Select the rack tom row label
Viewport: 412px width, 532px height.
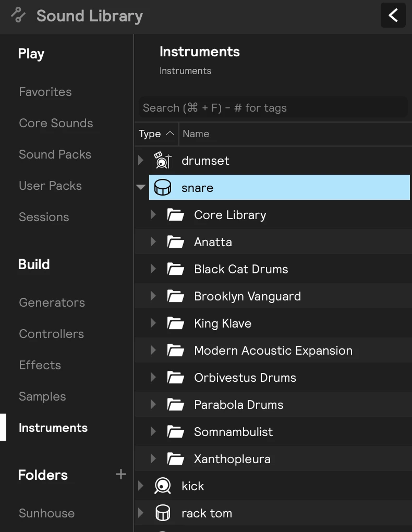point(207,513)
